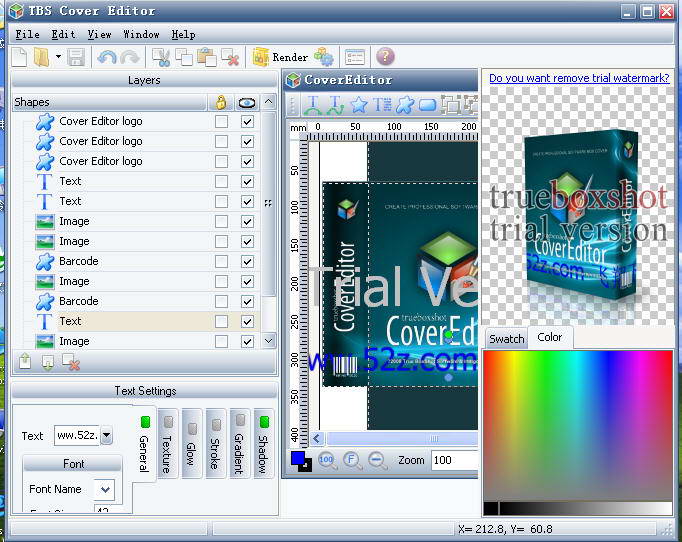682x542 pixels.
Task: Reset zoom to 100 percent magnifier
Action: [x=327, y=461]
